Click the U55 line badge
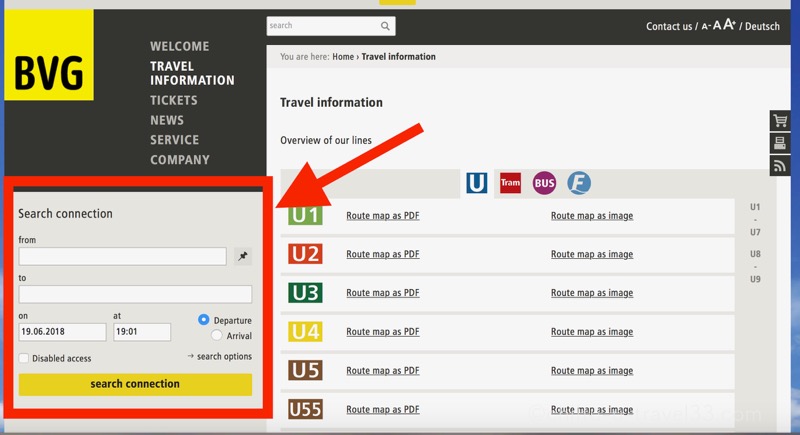Screen dimensions: 800x435 coord(305,409)
